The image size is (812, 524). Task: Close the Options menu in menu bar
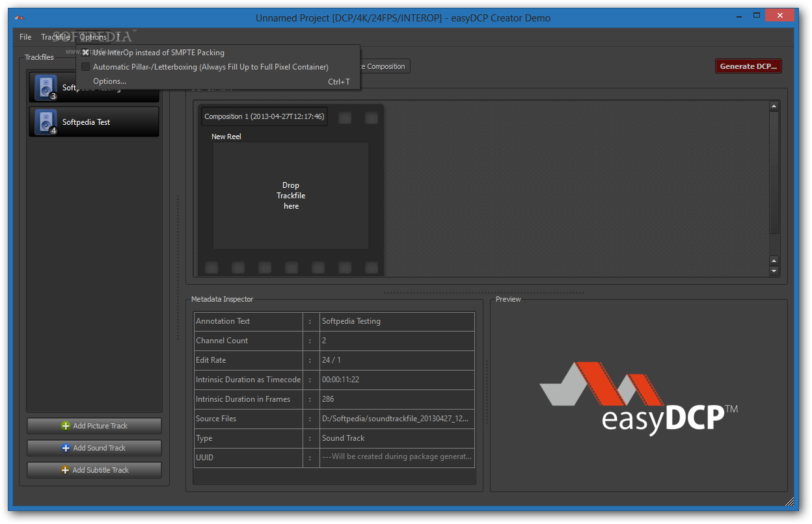[x=93, y=37]
